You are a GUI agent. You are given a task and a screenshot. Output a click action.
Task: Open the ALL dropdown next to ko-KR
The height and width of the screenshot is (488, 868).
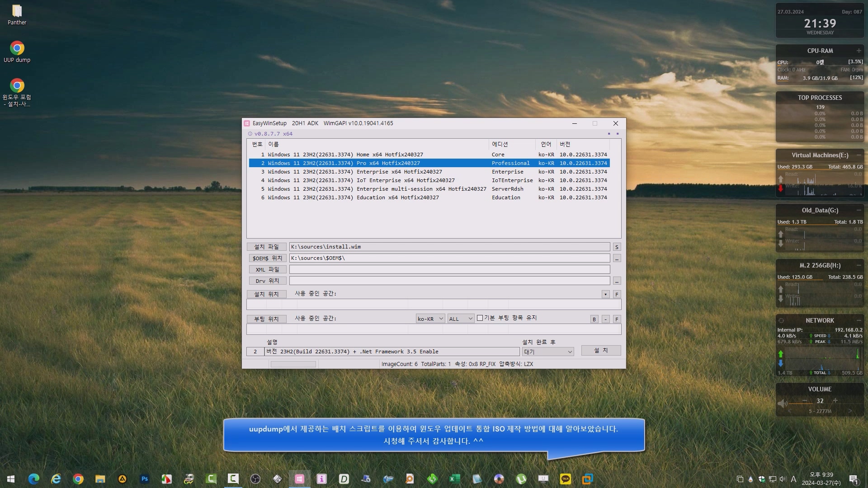point(461,319)
